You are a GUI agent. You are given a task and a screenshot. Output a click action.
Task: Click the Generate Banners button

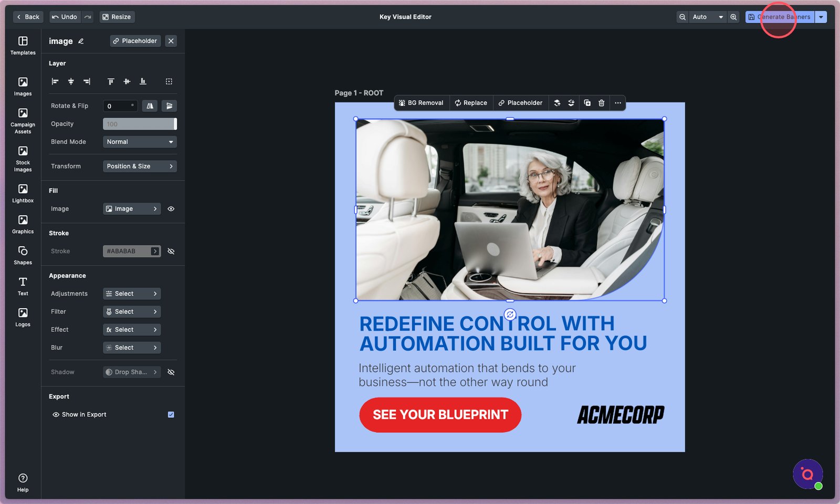click(780, 17)
